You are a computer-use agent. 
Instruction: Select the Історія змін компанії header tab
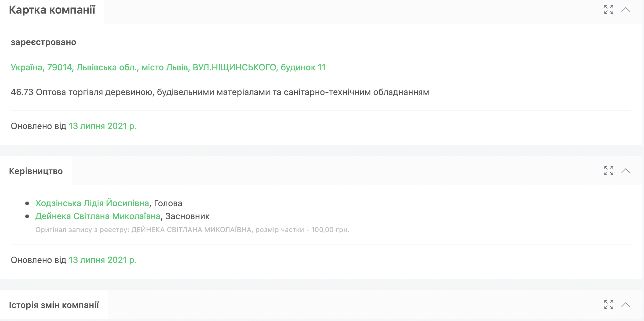(x=54, y=305)
